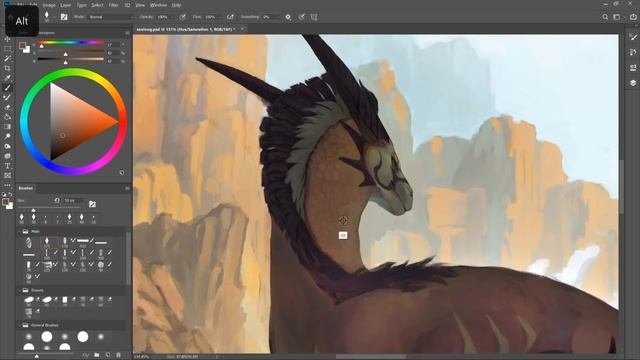This screenshot has height=360, width=640.
Task: Click the create new group folder icon
Action: [97, 355]
